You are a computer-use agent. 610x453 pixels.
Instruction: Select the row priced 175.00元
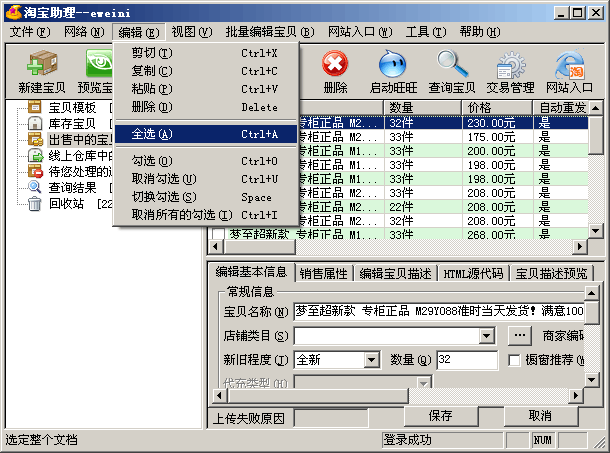pyautogui.click(x=443, y=137)
